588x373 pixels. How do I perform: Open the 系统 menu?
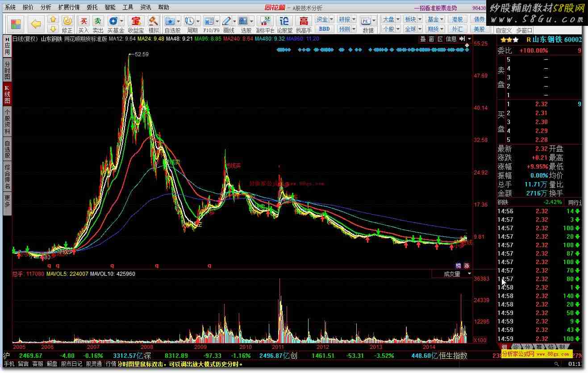(10, 8)
